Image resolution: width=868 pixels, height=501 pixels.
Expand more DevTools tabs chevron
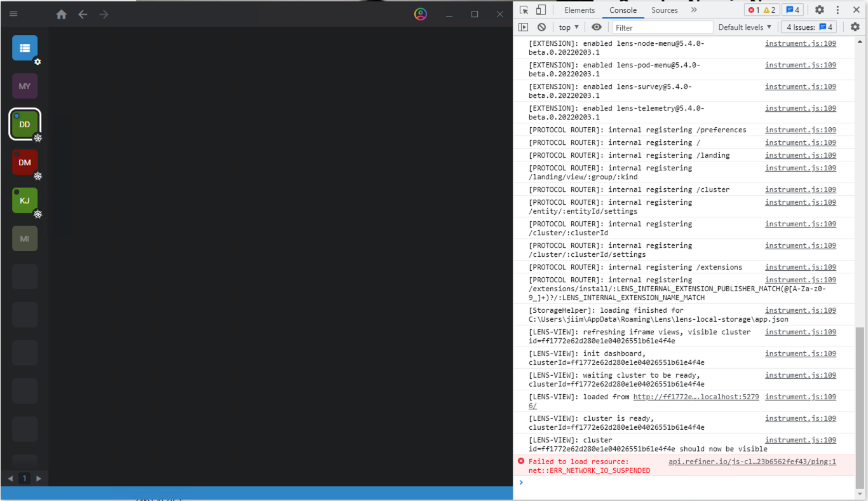(x=694, y=10)
